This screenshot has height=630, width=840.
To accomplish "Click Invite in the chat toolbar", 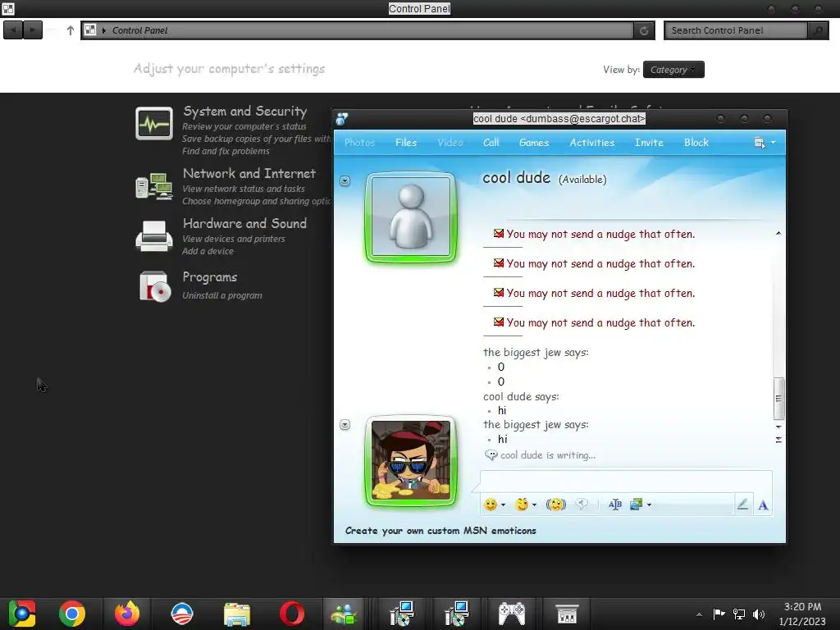I will pos(649,143).
